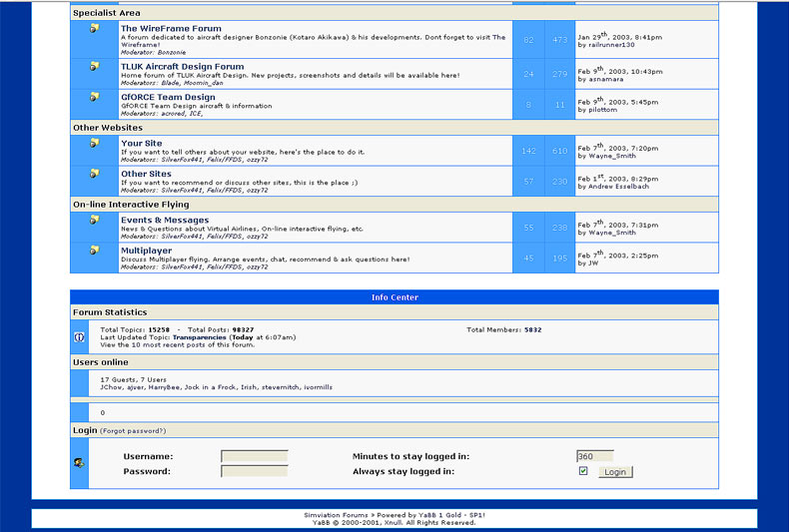The image size is (789, 532).
Task: Toggle the Always stay logged in checkbox
Action: tap(583, 471)
